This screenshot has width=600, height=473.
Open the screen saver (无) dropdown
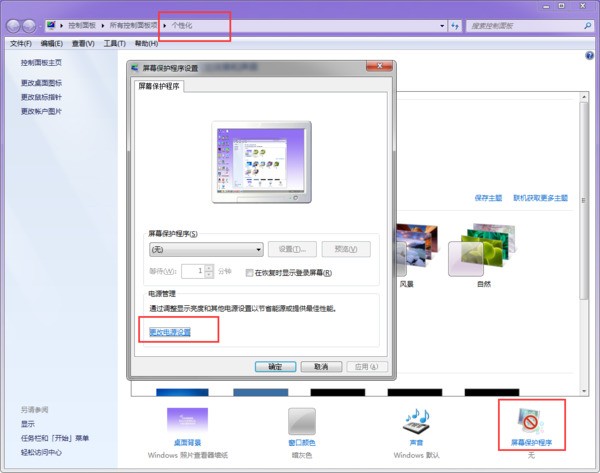click(206, 250)
